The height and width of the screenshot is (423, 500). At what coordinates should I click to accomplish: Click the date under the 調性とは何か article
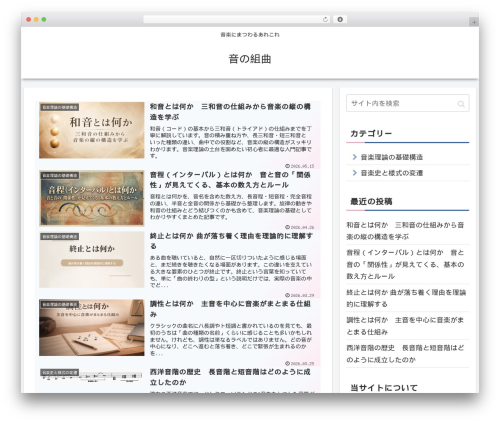299,363
